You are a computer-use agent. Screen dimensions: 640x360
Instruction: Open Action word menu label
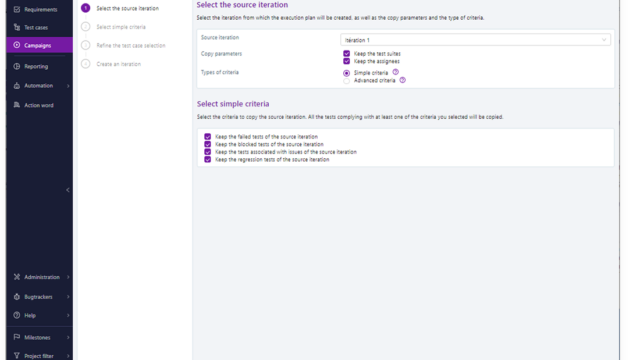(x=39, y=105)
